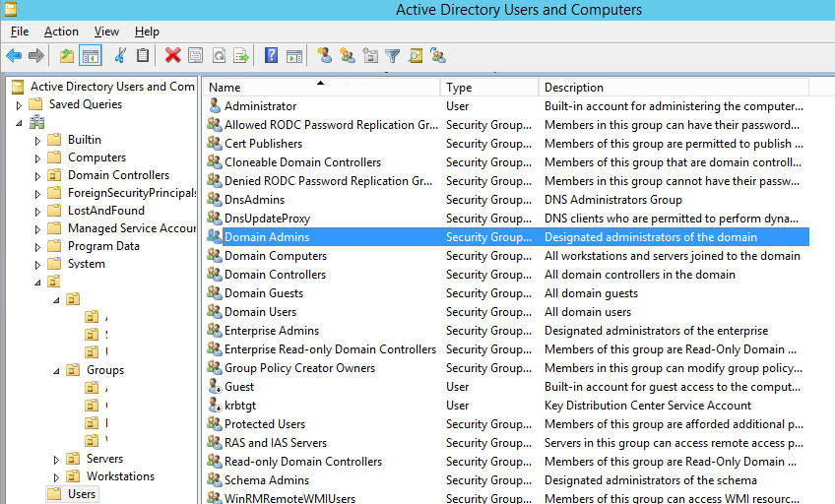Click the Find objects magnifier icon

pos(416,56)
